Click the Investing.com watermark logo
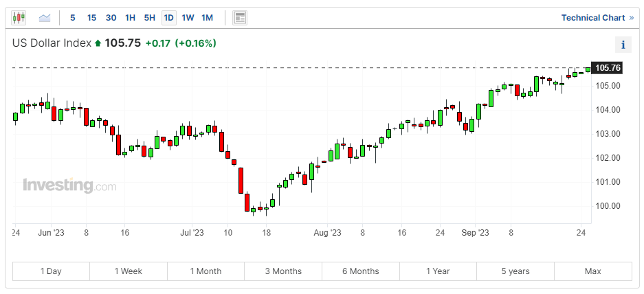The image size is (644, 294). pyautogui.click(x=69, y=185)
